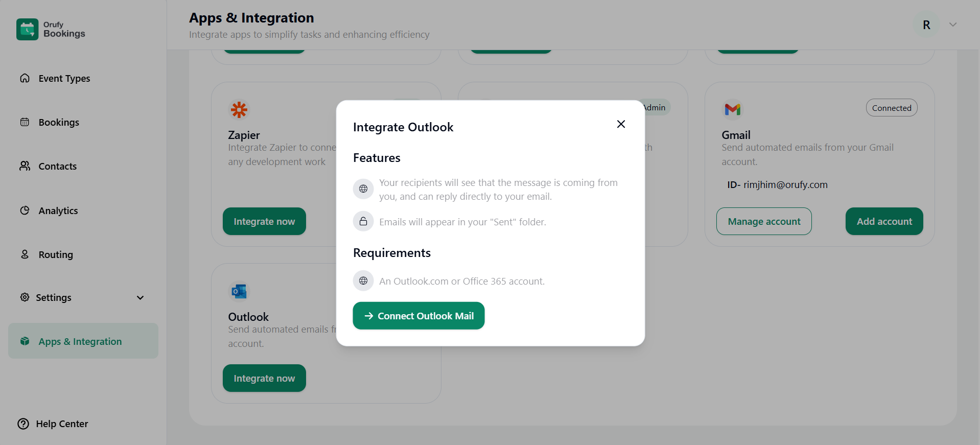Open the user profile dropdown arrow
This screenshot has width=980, height=445.
(x=952, y=25)
